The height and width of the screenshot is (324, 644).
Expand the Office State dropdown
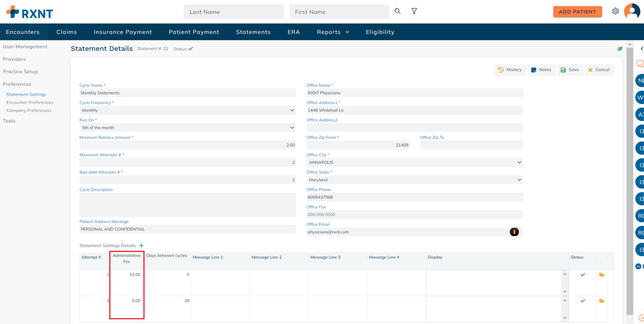519,180
